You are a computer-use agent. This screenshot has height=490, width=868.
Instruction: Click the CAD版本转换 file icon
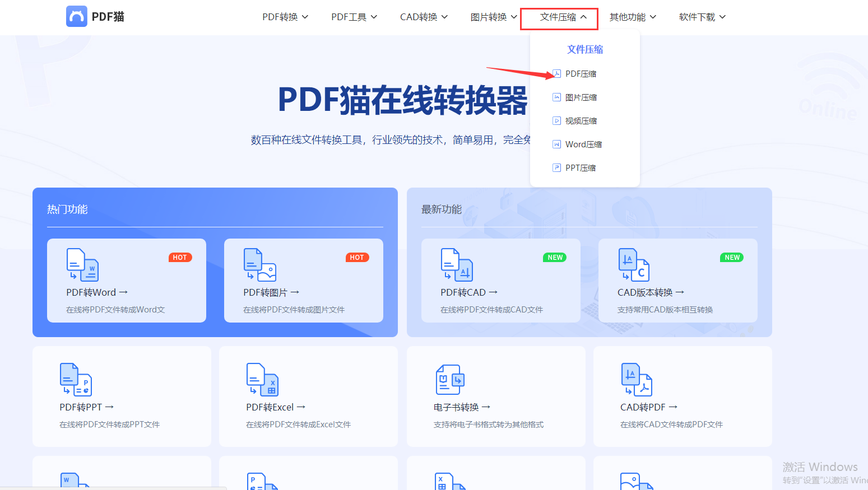point(634,264)
